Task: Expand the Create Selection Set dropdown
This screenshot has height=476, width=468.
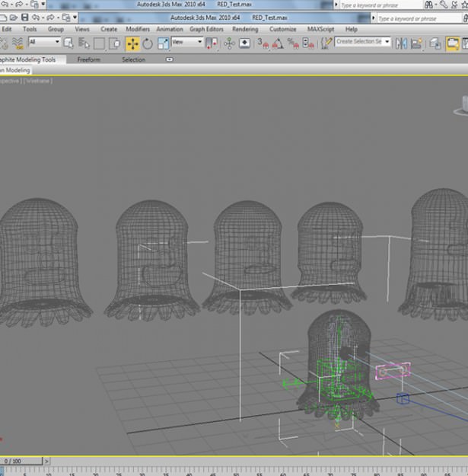Action: pyautogui.click(x=362, y=42)
